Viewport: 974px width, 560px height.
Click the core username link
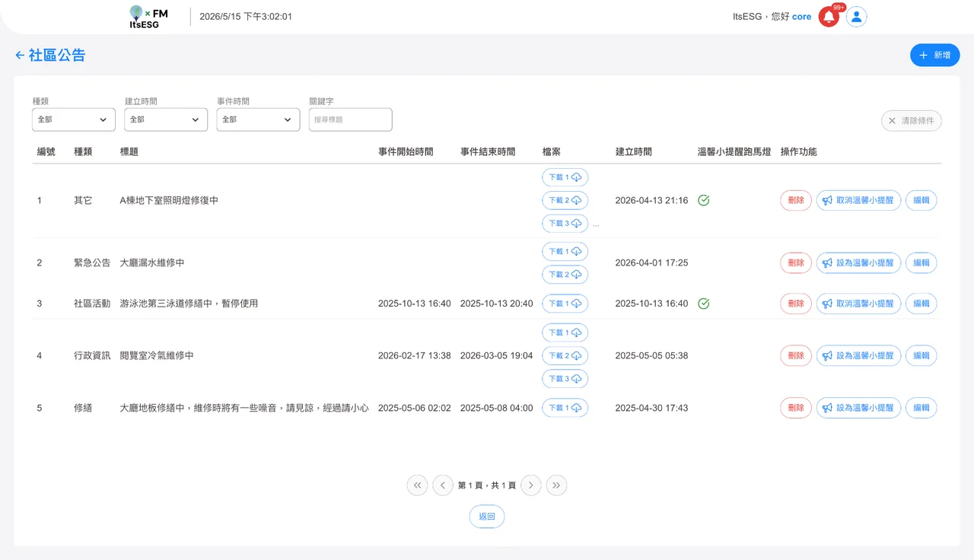[802, 17]
